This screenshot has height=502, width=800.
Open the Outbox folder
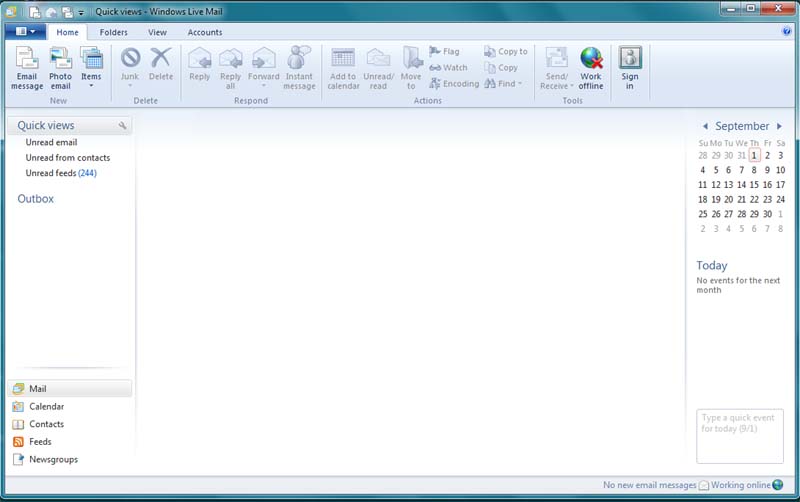[x=36, y=199]
